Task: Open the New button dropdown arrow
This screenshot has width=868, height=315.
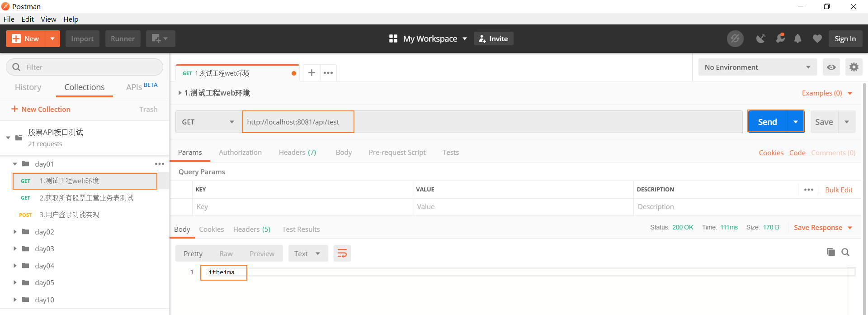Action: (x=52, y=38)
